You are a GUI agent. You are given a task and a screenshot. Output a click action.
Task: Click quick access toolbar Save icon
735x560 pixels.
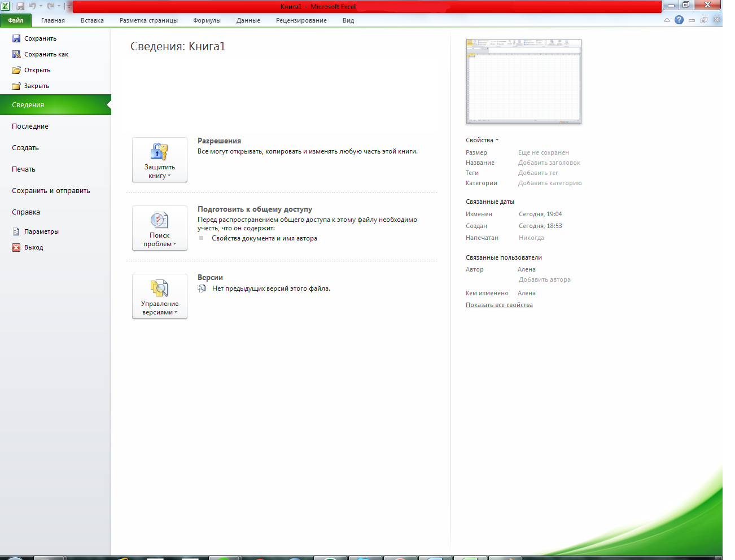[20, 6]
